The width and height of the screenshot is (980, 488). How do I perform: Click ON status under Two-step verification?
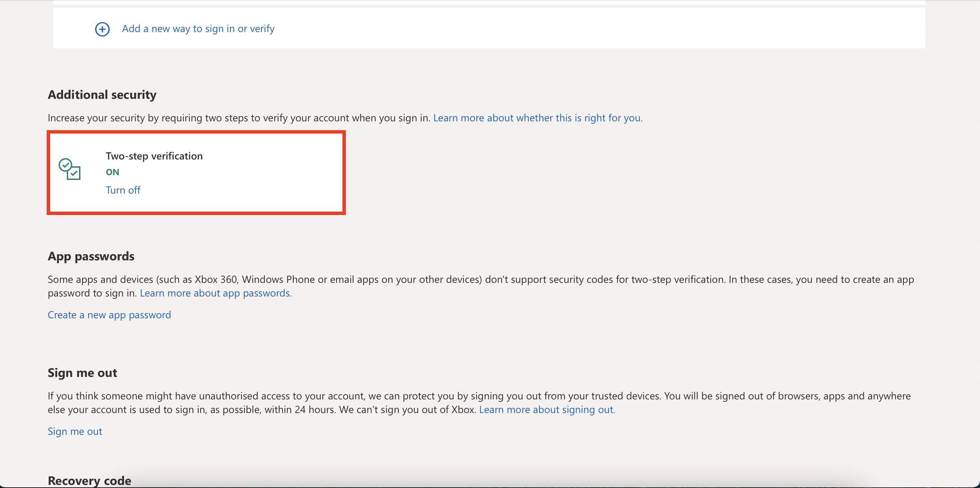[x=112, y=172]
